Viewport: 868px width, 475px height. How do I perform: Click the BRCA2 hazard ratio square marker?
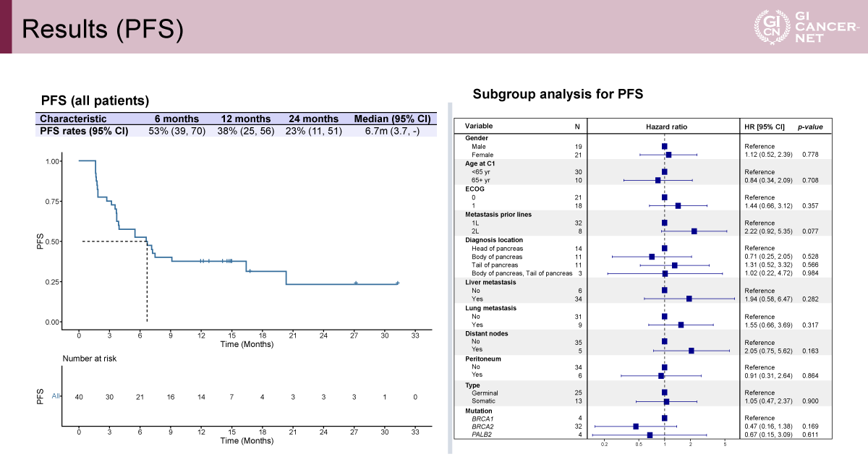point(636,427)
